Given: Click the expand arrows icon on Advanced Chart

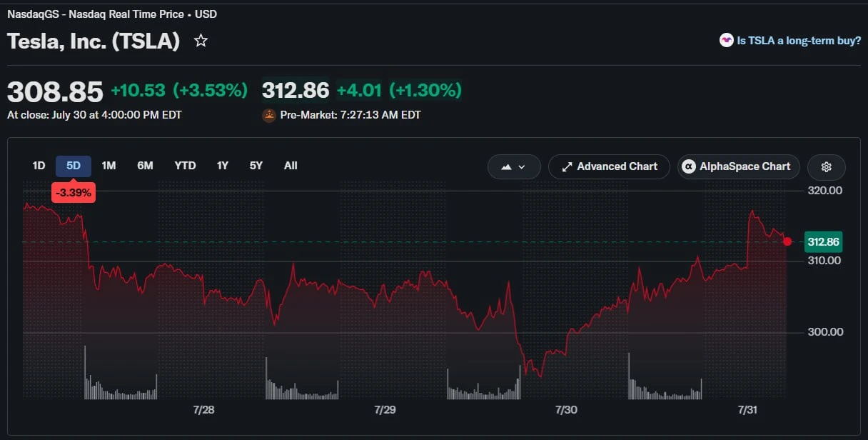Looking at the screenshot, I should click(x=567, y=166).
